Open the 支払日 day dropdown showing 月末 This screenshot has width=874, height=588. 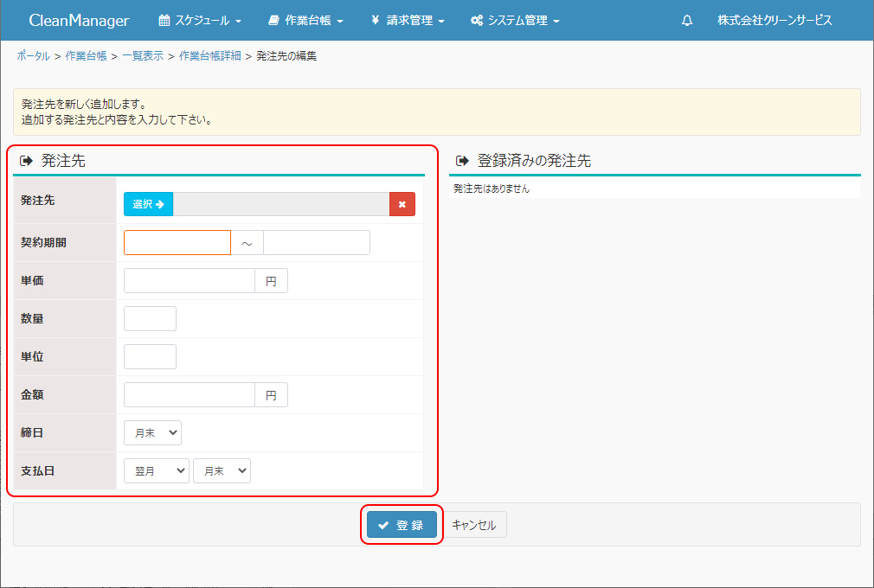click(x=222, y=470)
